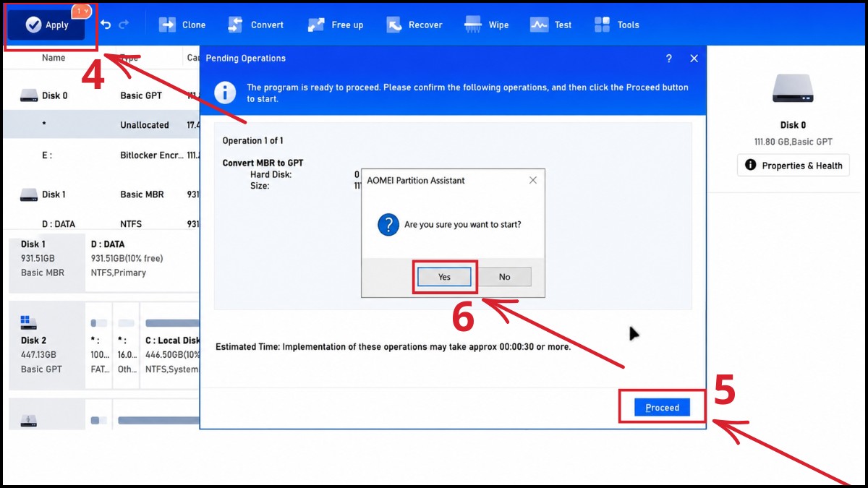Click the pending count badge on Apply
This screenshot has height=488, width=868.
80,12
